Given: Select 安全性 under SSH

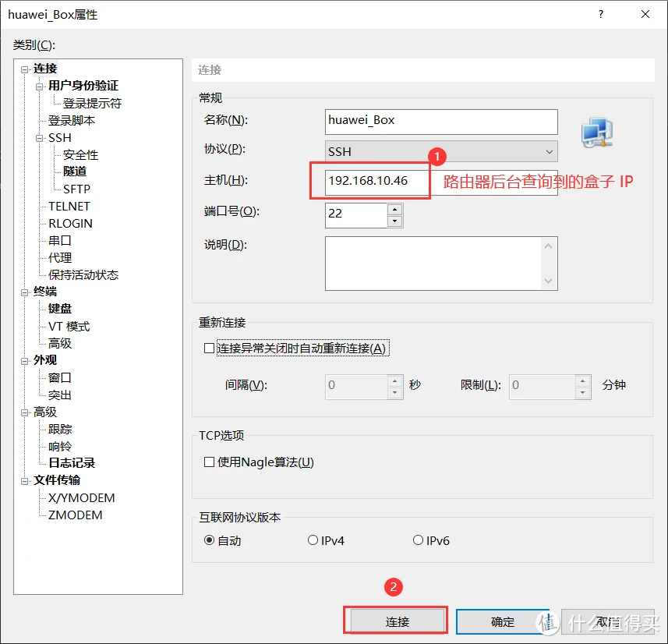Looking at the screenshot, I should (80, 154).
